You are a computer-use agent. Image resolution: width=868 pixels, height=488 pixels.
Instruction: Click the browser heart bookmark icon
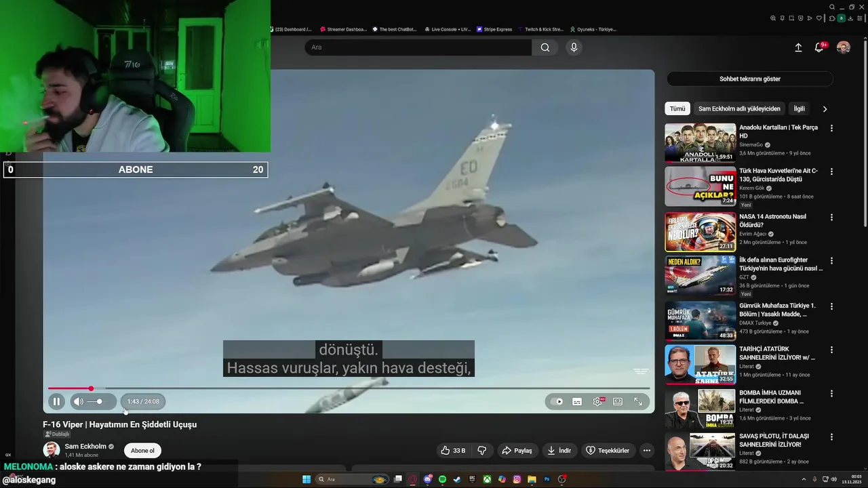(818, 18)
